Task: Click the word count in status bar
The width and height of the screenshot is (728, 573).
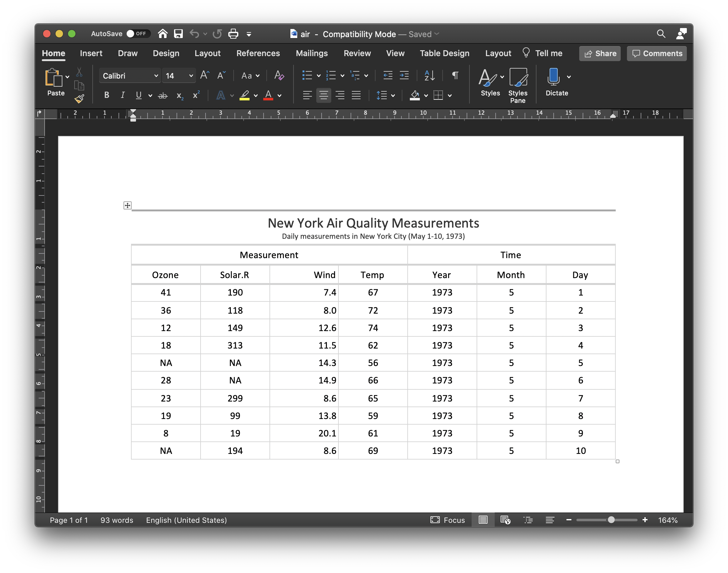Action: (x=116, y=520)
